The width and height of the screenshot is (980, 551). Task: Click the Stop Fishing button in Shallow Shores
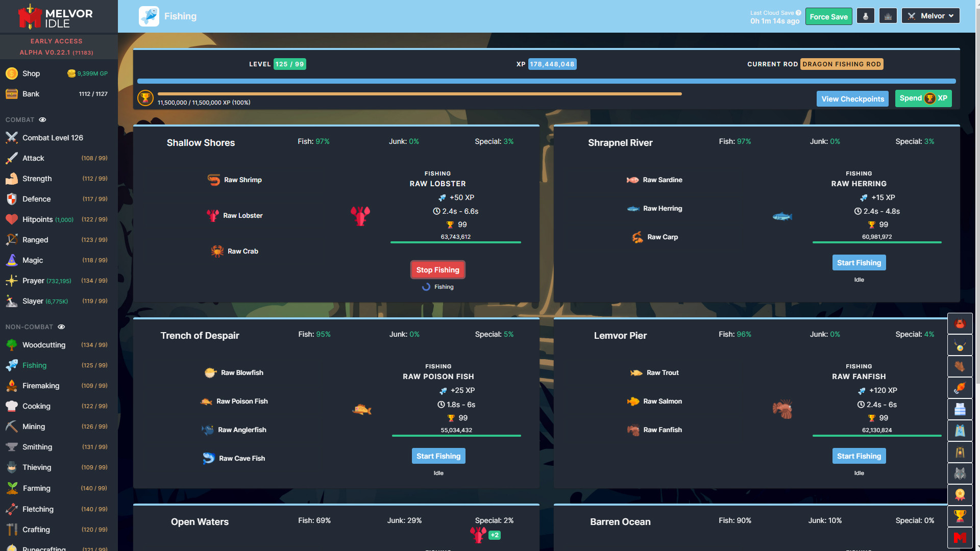click(437, 270)
